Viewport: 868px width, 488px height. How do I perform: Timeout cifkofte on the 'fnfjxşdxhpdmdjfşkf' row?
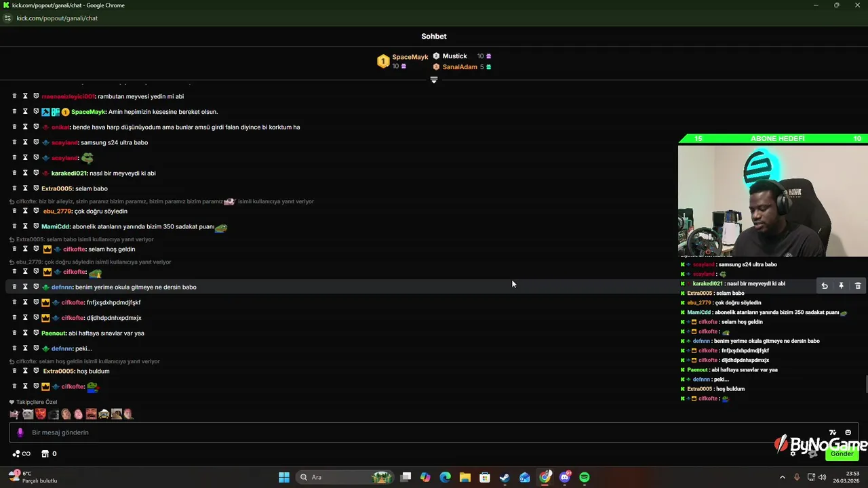[x=25, y=302]
